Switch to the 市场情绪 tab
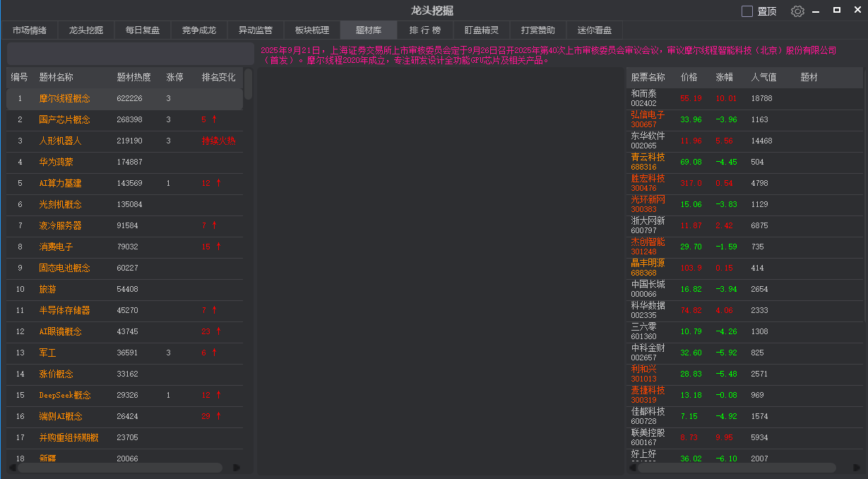Viewport: 868px width, 479px height. pyautogui.click(x=32, y=30)
